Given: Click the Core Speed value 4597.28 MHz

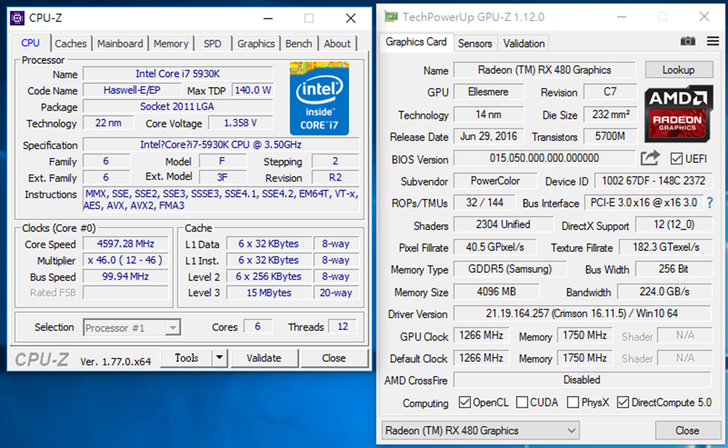Looking at the screenshot, I should coord(125,244).
